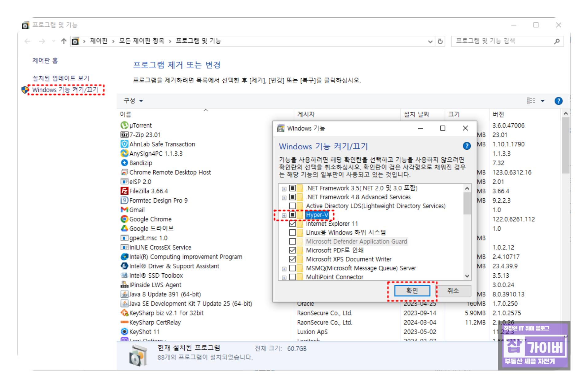The width and height of the screenshot is (588, 388).
Task: Click the 7-Zip 23.01 icon
Action: pyautogui.click(x=124, y=135)
